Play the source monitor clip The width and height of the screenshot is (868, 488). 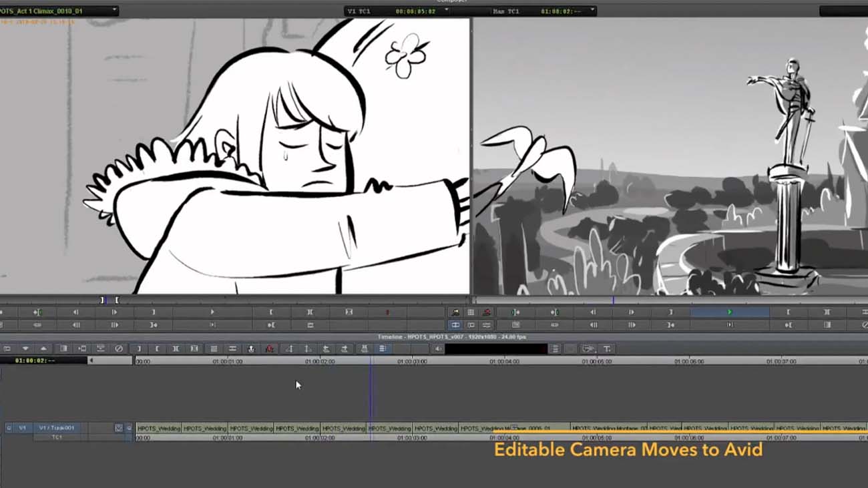point(212,312)
